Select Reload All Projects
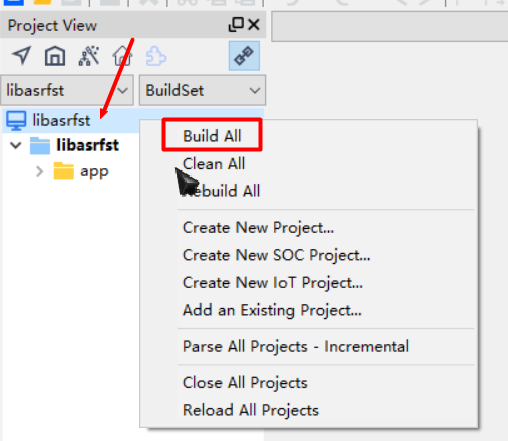 (x=251, y=410)
